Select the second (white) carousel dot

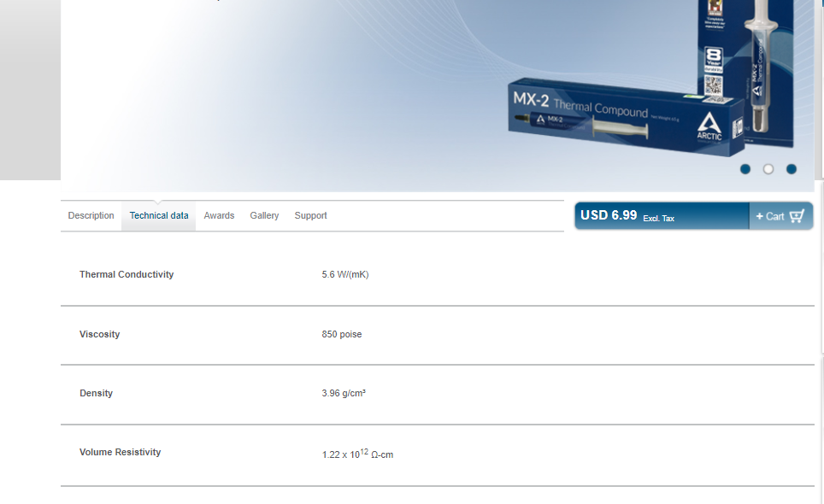click(768, 169)
